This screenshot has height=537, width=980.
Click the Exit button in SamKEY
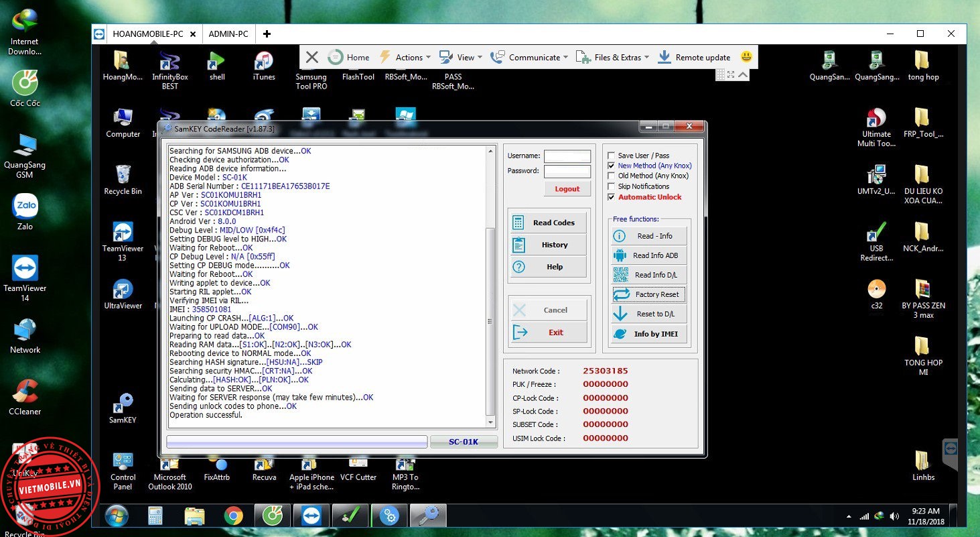(547, 333)
